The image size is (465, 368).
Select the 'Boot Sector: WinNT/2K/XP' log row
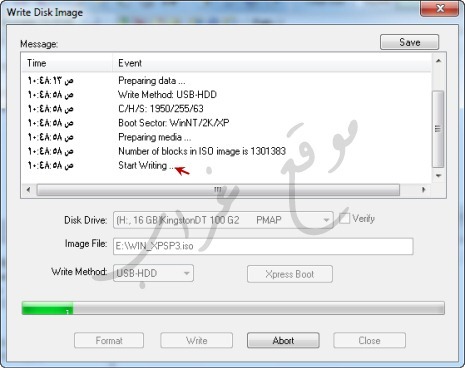point(227,123)
